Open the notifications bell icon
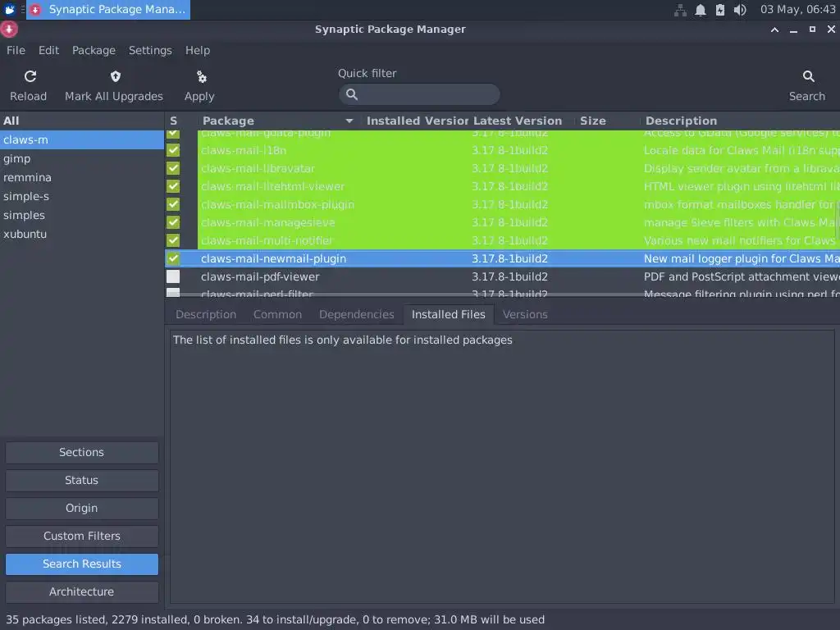This screenshot has width=840, height=630. click(x=701, y=10)
